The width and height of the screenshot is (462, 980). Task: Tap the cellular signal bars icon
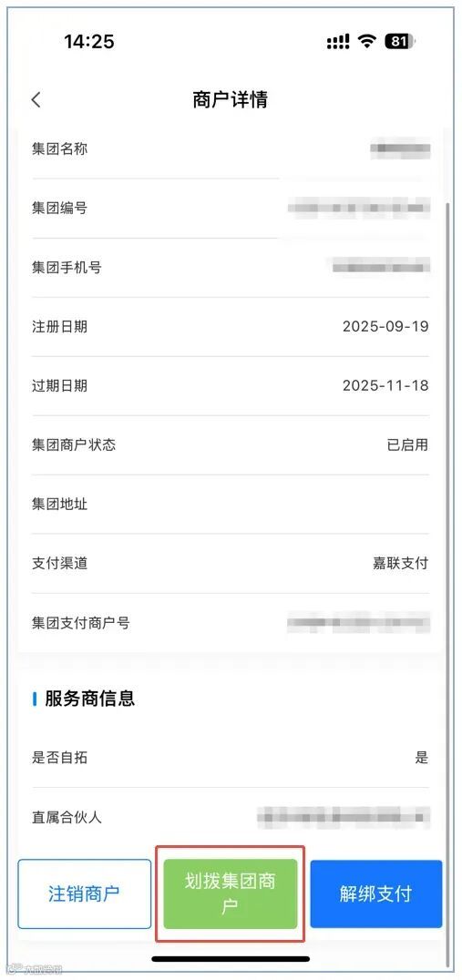pyautogui.click(x=338, y=42)
